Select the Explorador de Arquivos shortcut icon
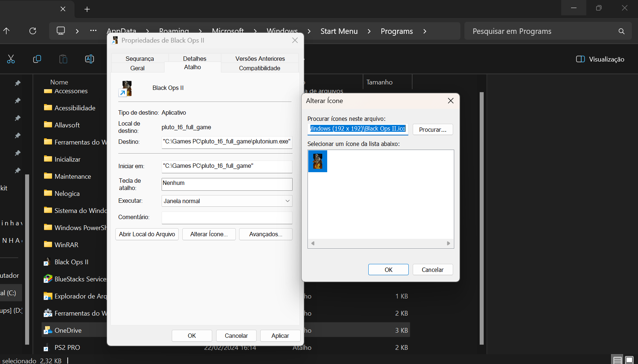The image size is (638, 364). tap(48, 296)
